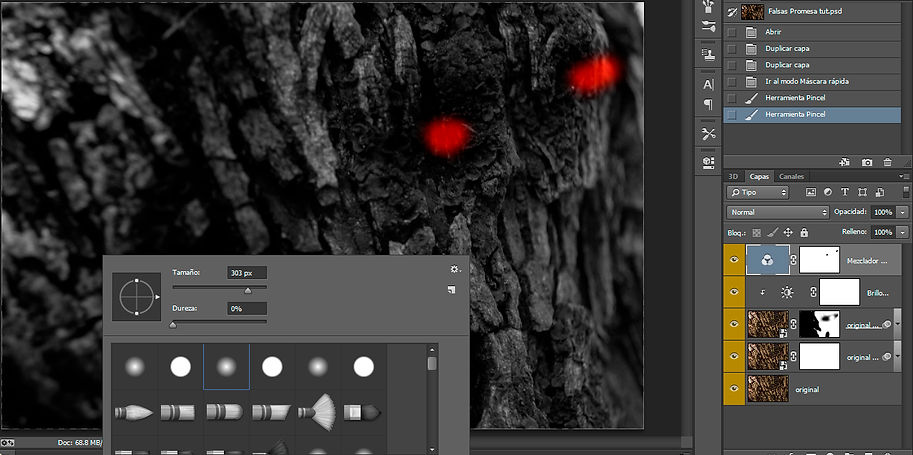The height and width of the screenshot is (455, 913).
Task: Open the Brush Presets panel icon (brushes in cup)
Action: [x=708, y=7]
